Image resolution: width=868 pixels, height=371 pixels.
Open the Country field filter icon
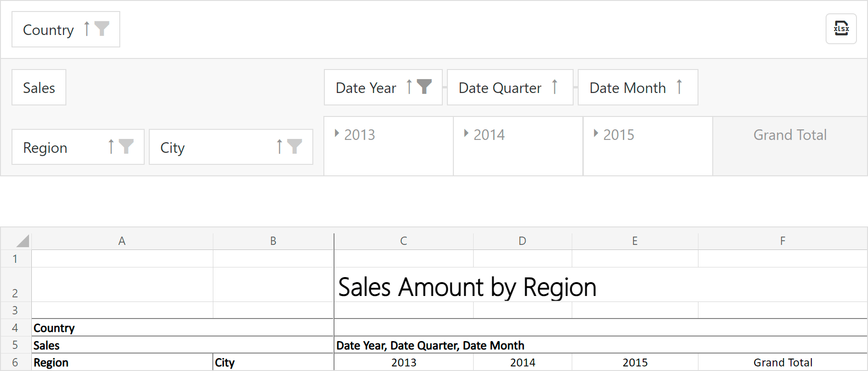coord(102,29)
